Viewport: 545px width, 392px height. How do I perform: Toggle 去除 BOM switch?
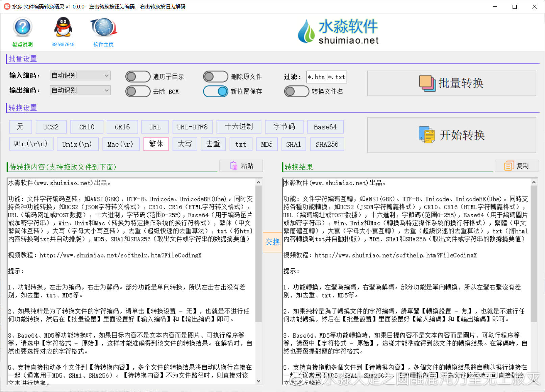click(138, 91)
